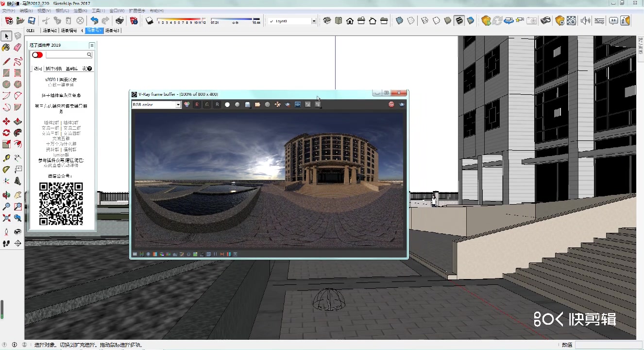Select the arrow Select tool
The width and height of the screenshot is (644, 350).
(6, 36)
